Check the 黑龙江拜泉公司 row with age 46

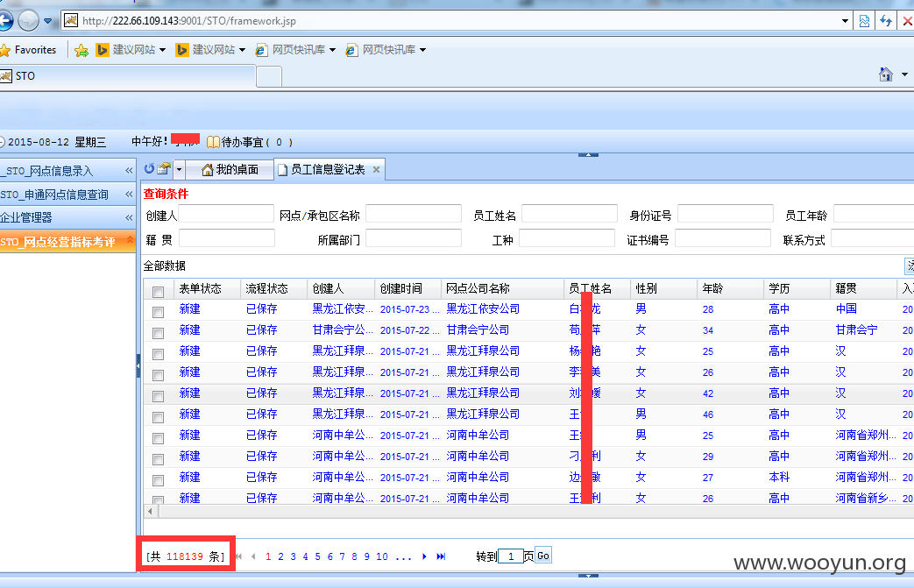click(158, 416)
